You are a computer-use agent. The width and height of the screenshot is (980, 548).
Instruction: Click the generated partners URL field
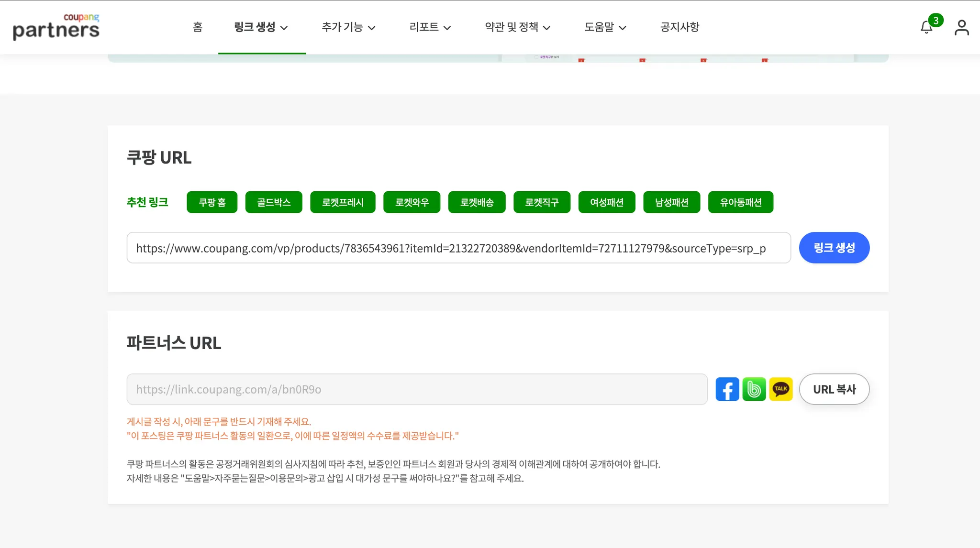pos(417,389)
